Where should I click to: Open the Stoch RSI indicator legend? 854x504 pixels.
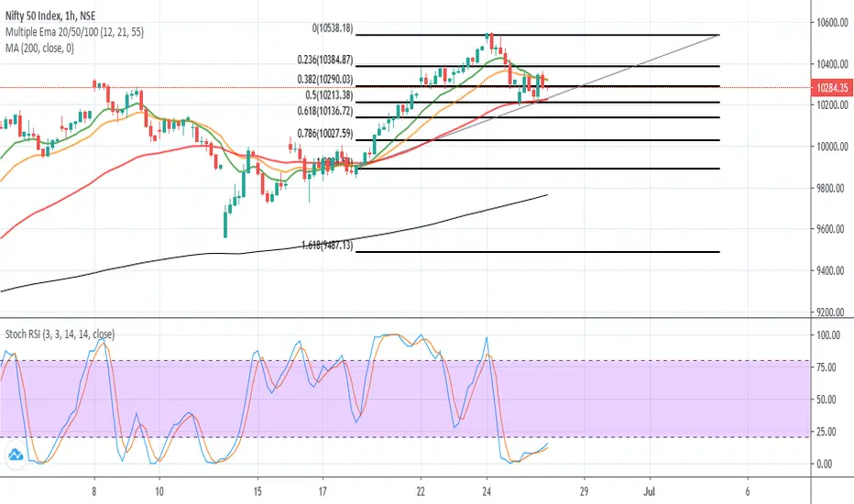click(x=60, y=334)
